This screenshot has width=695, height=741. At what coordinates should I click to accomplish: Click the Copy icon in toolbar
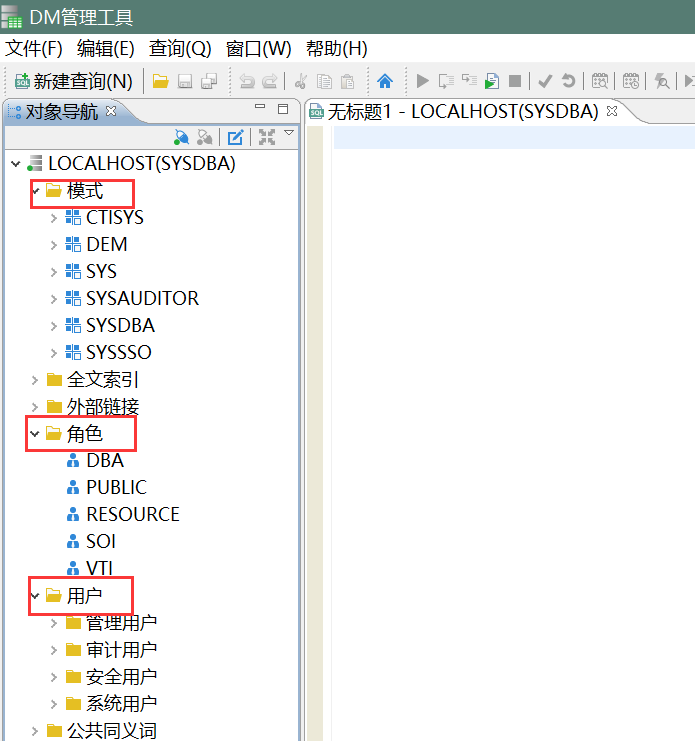pos(324,81)
